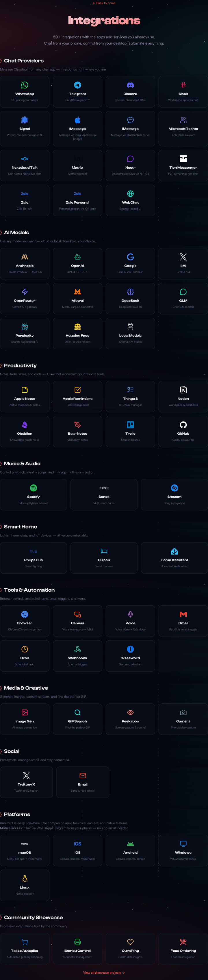Click the 1Password icon

click(x=130, y=649)
